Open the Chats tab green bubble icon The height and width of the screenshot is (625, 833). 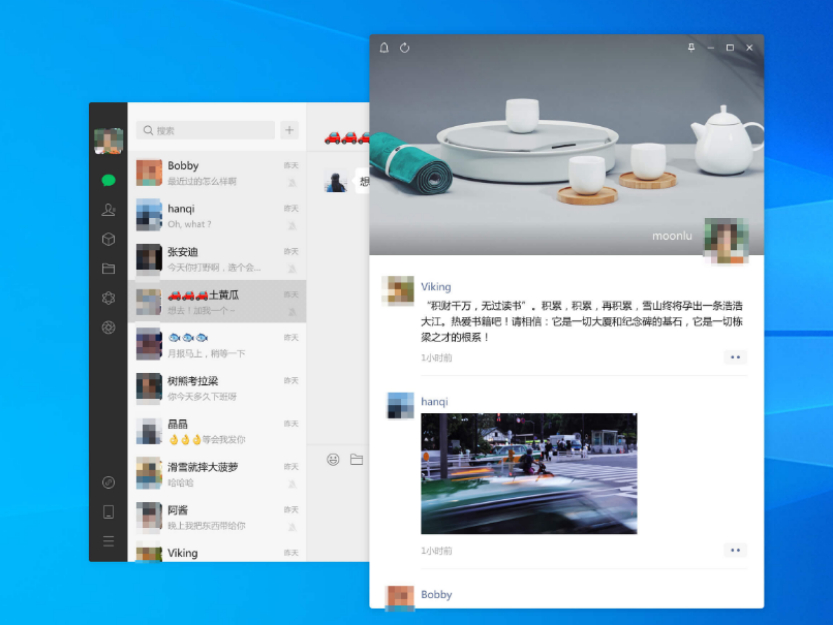click(x=108, y=181)
